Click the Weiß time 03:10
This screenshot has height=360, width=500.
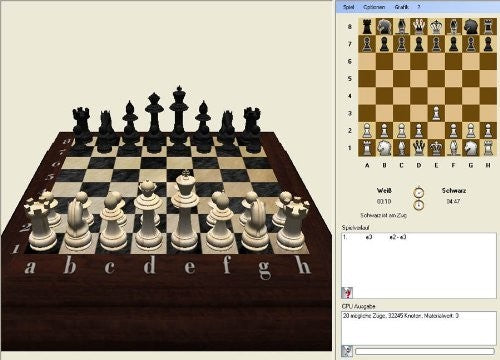tap(384, 201)
